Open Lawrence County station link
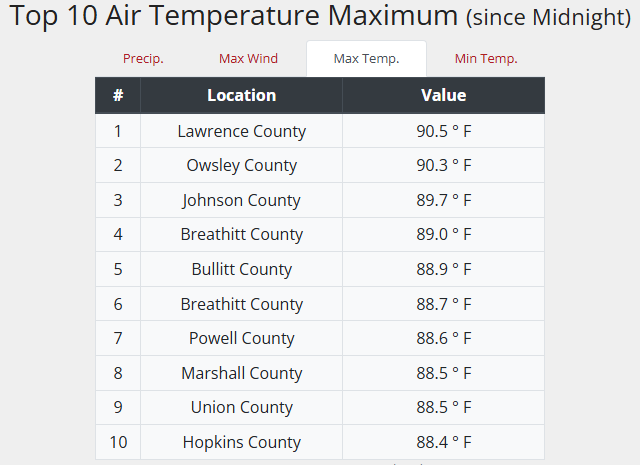Image resolution: width=640 pixels, height=465 pixels. pos(241,131)
